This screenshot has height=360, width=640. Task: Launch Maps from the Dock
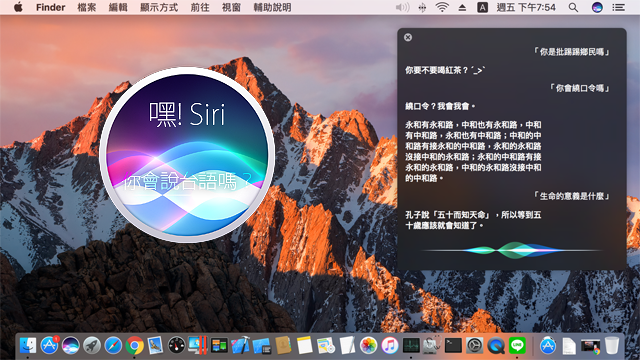coord(326,346)
